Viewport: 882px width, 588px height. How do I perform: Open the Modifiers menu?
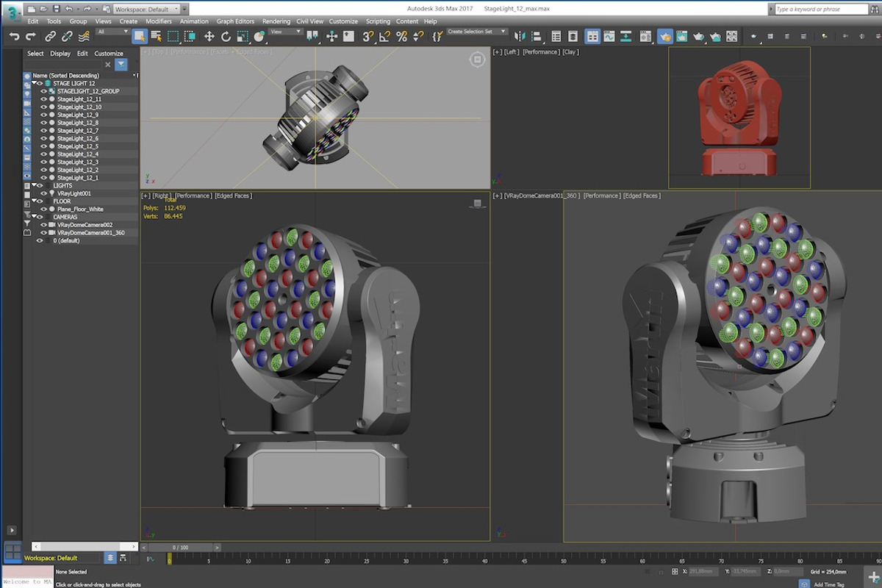[158, 21]
